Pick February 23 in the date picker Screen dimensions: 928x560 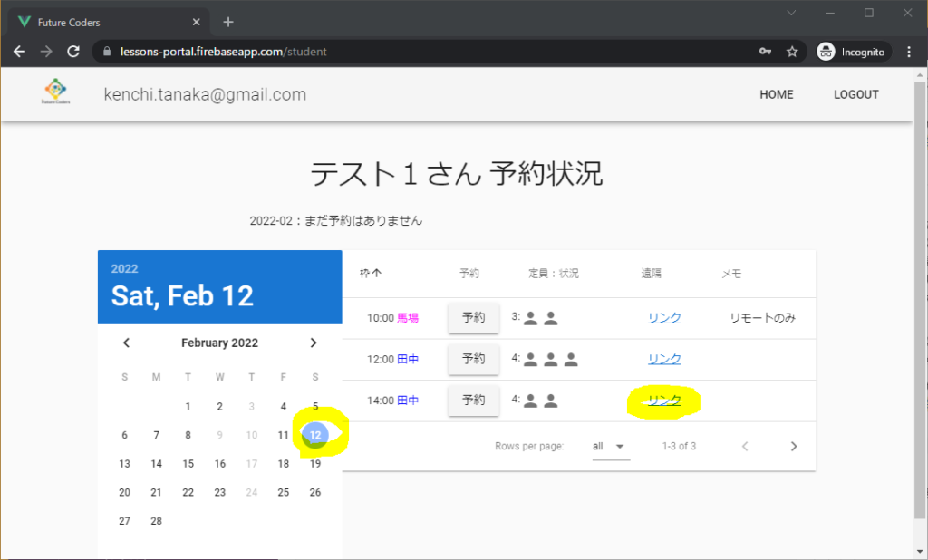pyautogui.click(x=219, y=492)
